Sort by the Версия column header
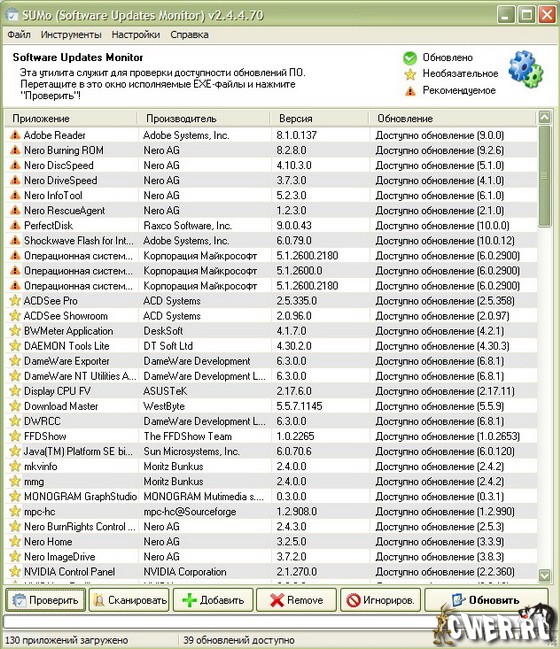The width and height of the screenshot is (560, 649). [x=320, y=119]
